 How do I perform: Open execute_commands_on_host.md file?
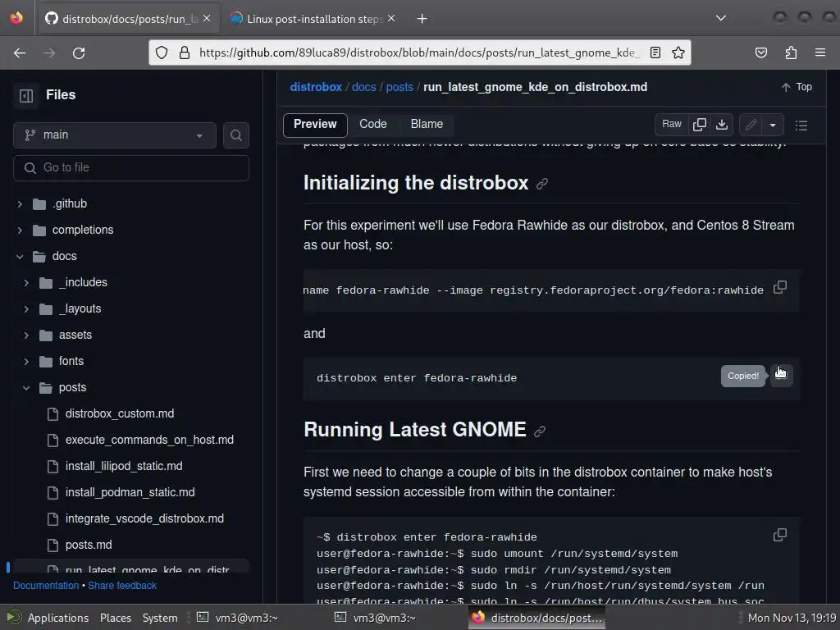click(x=149, y=440)
